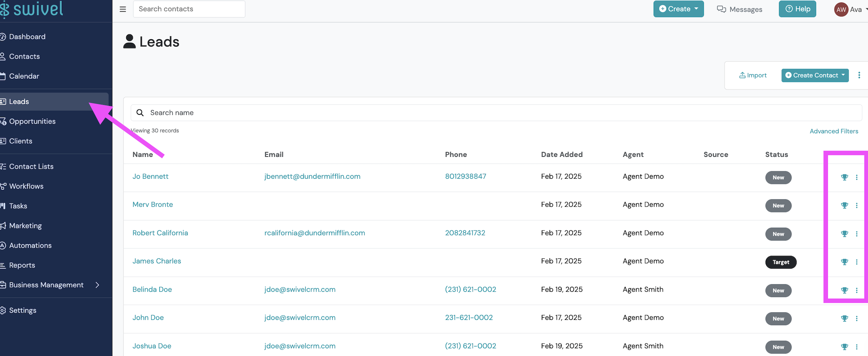Open the James Charles lead
Image resolution: width=868 pixels, height=356 pixels.
157,261
